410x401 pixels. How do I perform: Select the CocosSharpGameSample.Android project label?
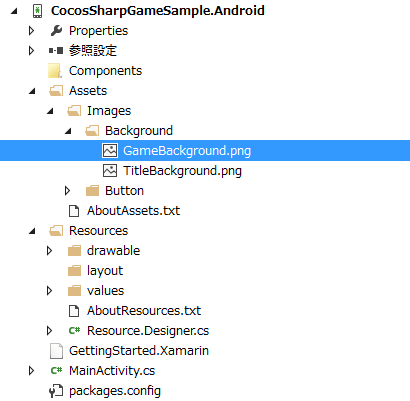click(158, 11)
